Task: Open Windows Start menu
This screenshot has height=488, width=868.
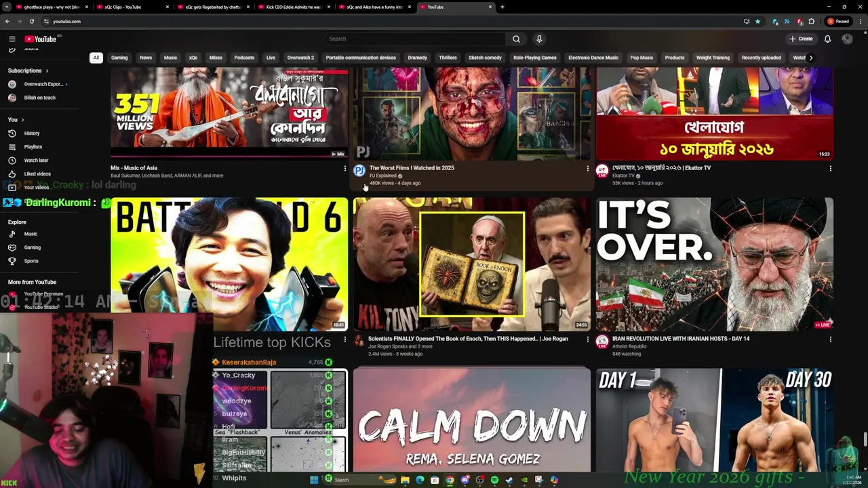Action: click(x=314, y=480)
